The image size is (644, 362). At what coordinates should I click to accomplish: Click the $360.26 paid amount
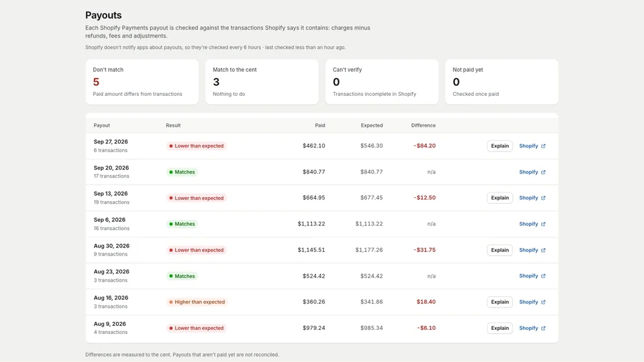tap(314, 302)
